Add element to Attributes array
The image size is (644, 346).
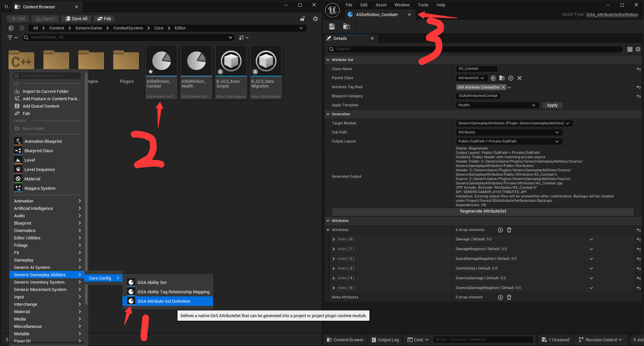[x=500, y=230]
